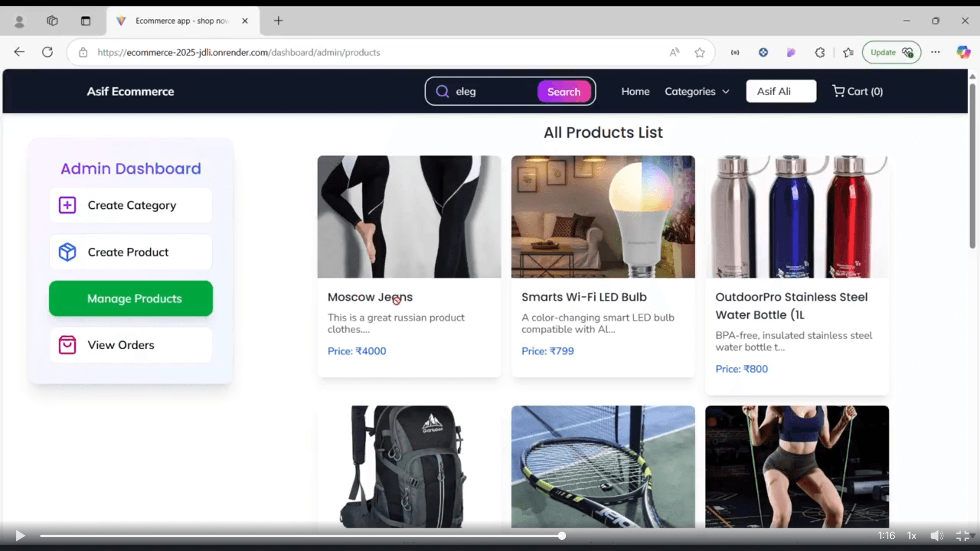
Task: Click the Asif Ecommerce brand link
Action: point(130,91)
